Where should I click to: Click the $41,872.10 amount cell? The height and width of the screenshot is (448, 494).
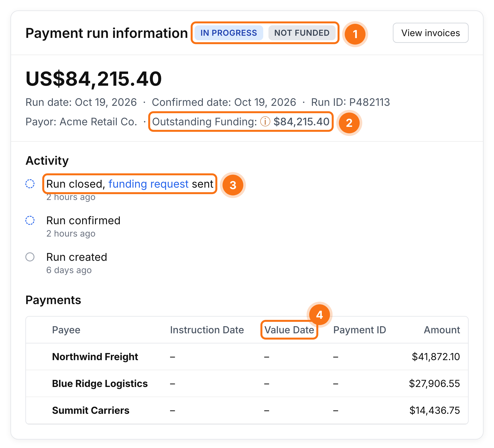[x=436, y=356]
